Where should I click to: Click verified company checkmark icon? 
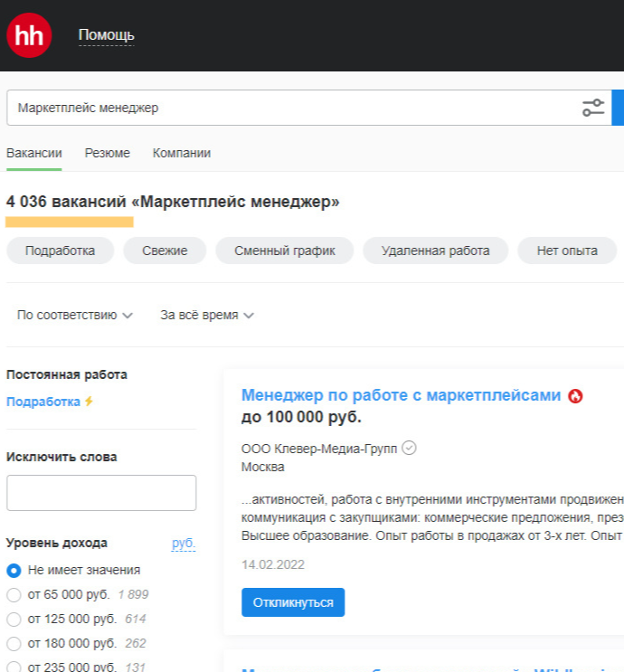coord(409,449)
